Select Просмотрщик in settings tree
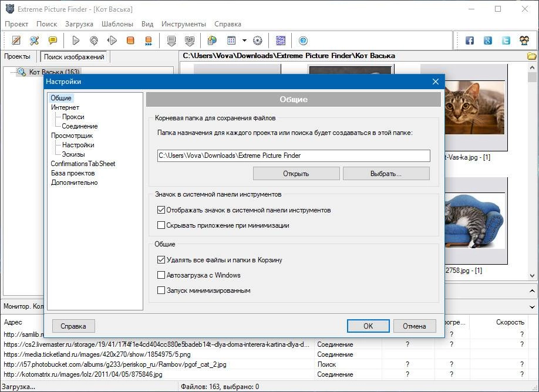Image resolution: width=539 pixels, height=392 pixels. pyautogui.click(x=72, y=136)
